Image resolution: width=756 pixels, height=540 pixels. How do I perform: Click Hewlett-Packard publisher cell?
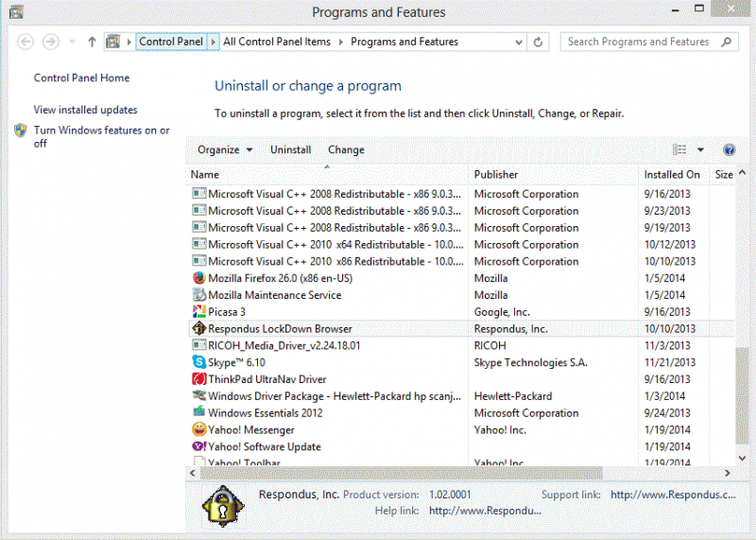point(512,396)
